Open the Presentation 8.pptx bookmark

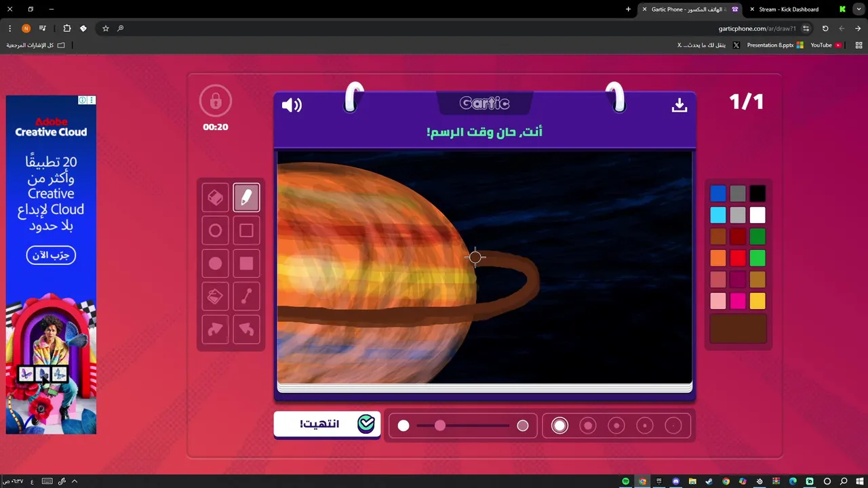point(775,45)
